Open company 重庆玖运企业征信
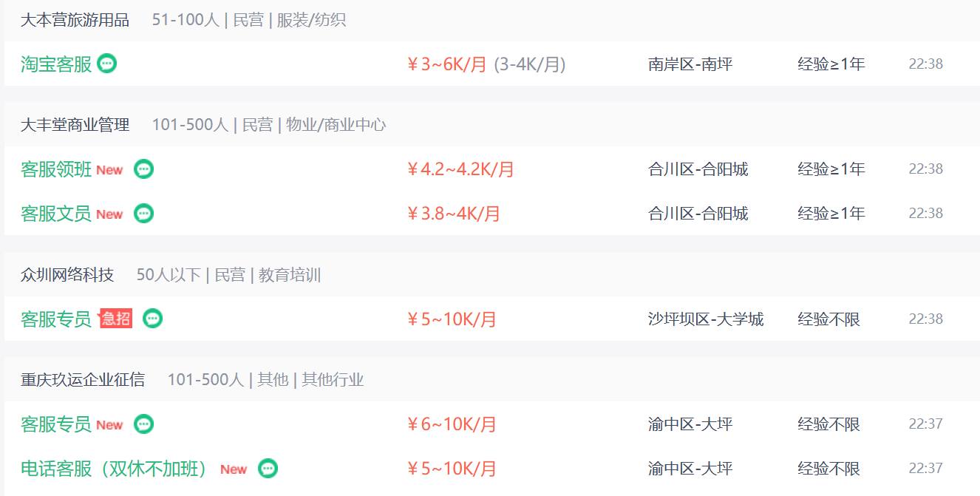The height and width of the screenshot is (496, 980). (83, 380)
